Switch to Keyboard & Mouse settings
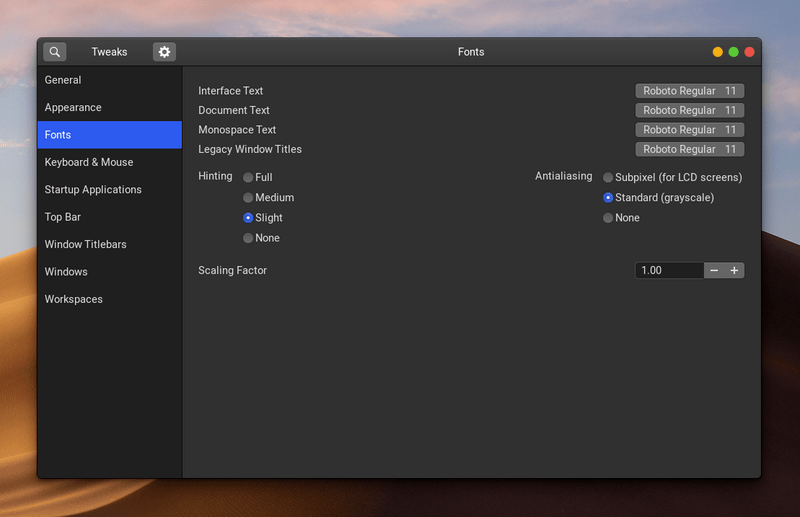This screenshot has width=800, height=517. 89,162
